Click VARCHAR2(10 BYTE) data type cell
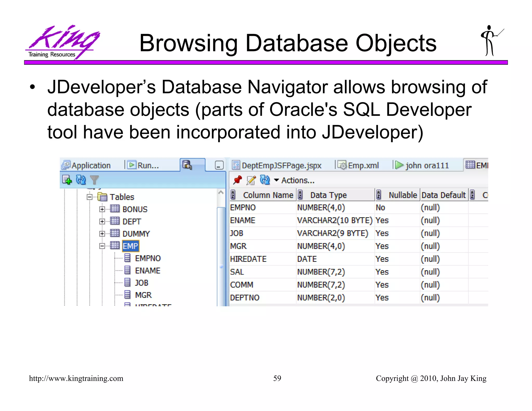Image resolution: width=532 pixels, height=411 pixels. pyautogui.click(x=335, y=220)
